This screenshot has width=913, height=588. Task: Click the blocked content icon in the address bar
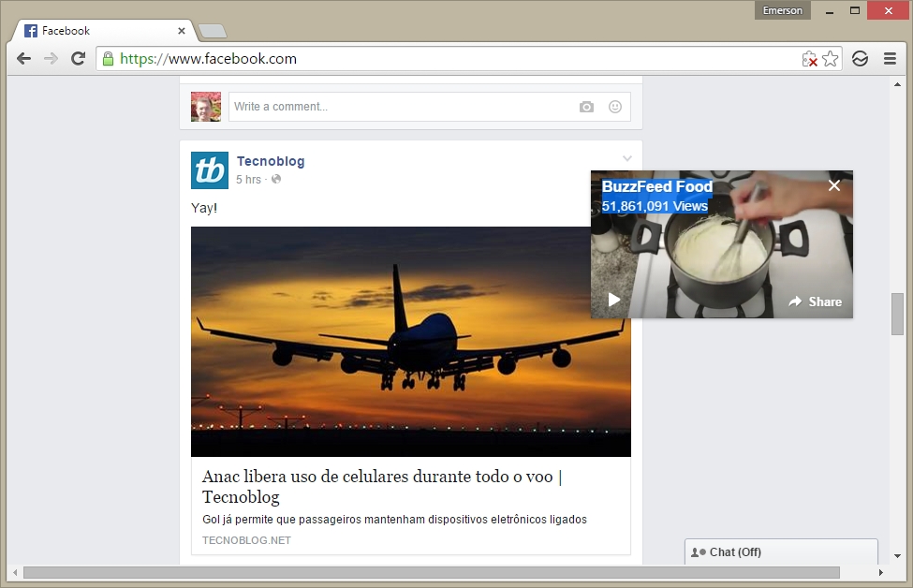tap(811, 58)
